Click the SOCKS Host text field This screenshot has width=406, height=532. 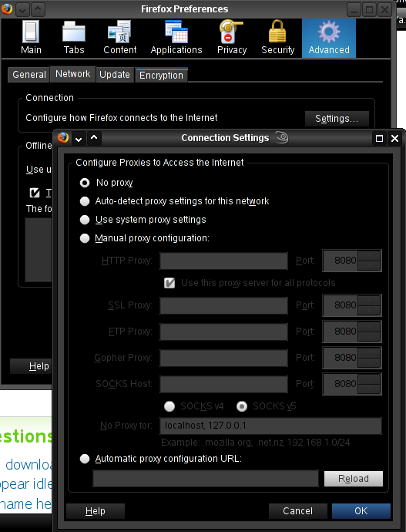pyautogui.click(x=223, y=384)
